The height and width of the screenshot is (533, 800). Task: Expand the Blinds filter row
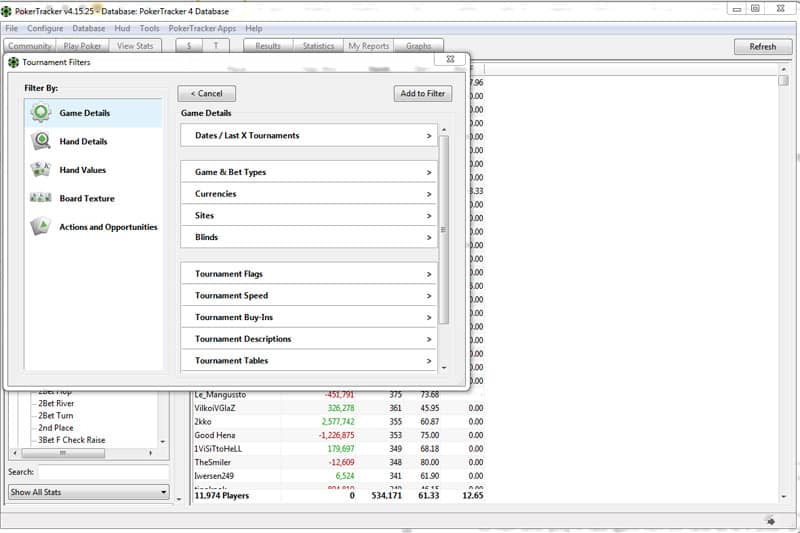click(309, 237)
